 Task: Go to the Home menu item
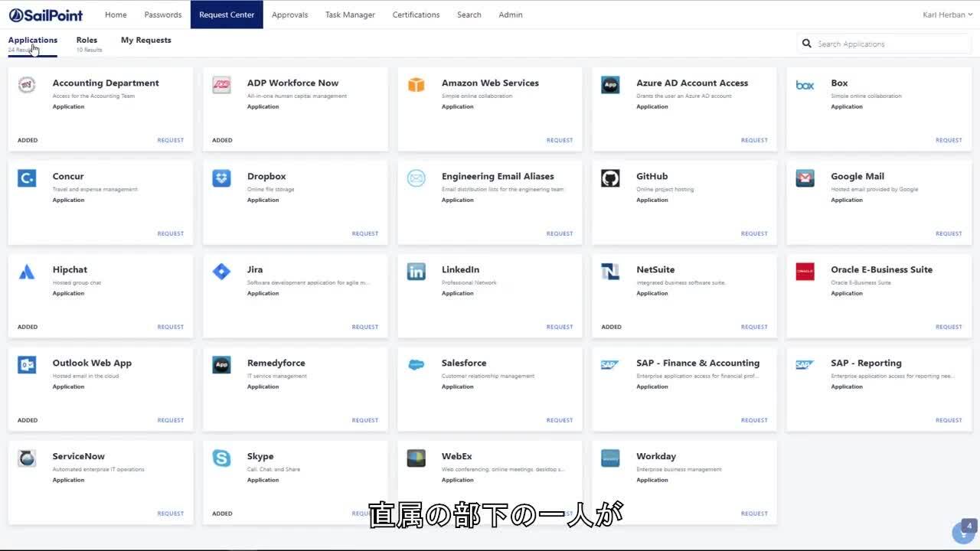click(116, 15)
